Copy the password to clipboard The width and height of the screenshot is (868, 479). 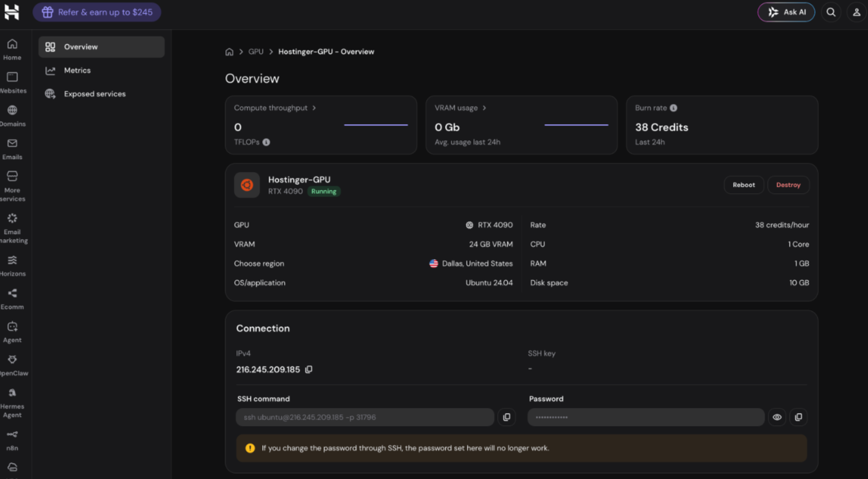pyautogui.click(x=798, y=417)
